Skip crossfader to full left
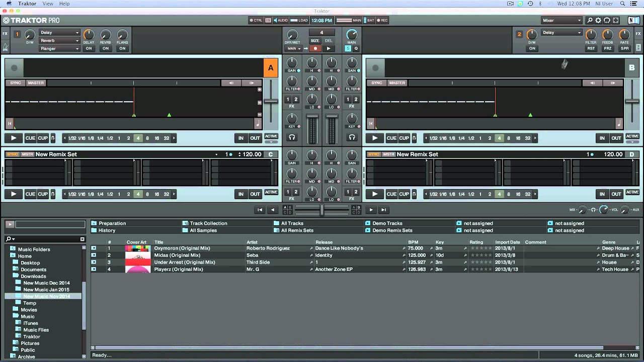Screen dimensions: 644x362 click(x=260, y=210)
